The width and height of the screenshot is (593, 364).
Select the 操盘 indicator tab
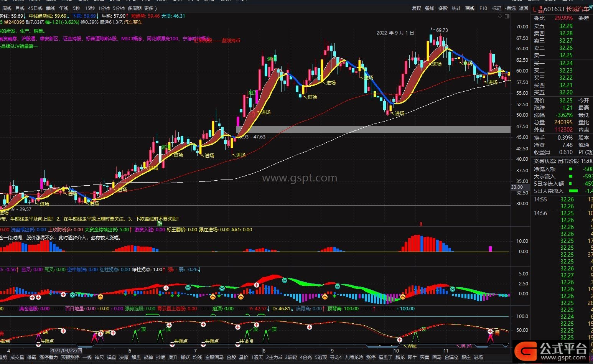(111, 357)
